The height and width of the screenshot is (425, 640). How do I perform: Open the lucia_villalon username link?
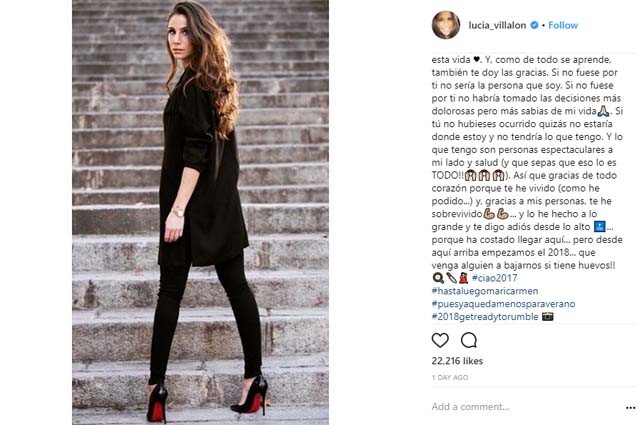pyautogui.click(x=497, y=25)
